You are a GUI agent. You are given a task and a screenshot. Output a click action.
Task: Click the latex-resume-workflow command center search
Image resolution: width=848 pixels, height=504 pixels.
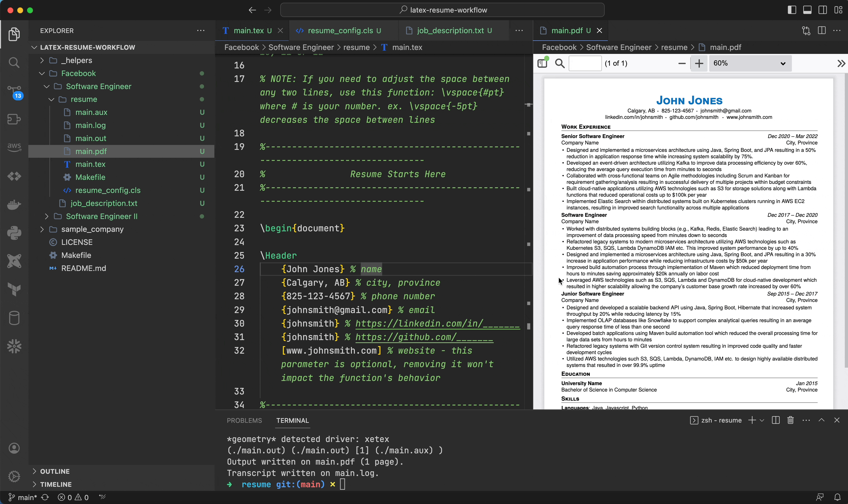coord(442,10)
